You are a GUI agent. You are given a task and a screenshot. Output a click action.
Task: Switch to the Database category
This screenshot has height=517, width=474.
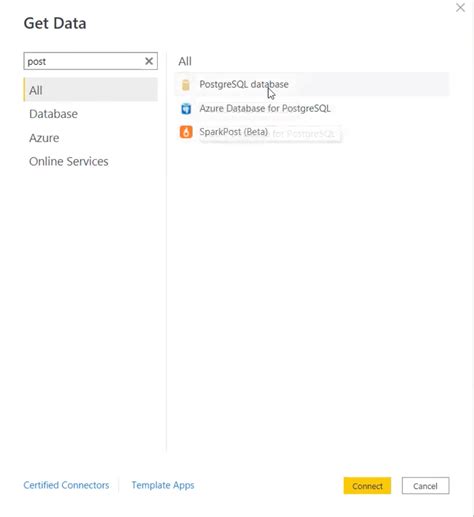pos(53,114)
